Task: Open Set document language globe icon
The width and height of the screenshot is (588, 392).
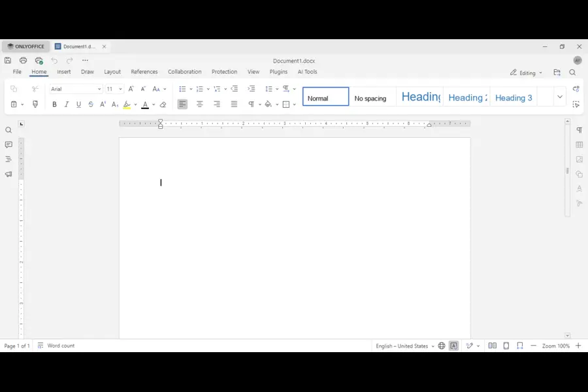Action: [442, 346]
